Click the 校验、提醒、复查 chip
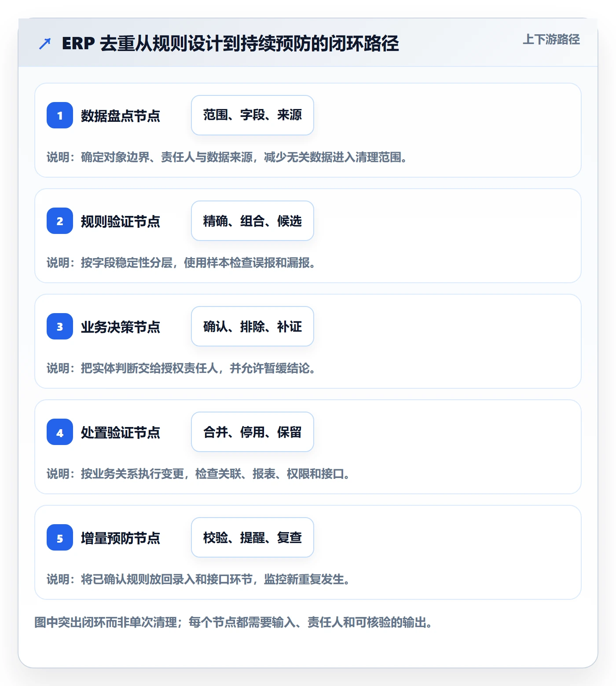 [253, 537]
